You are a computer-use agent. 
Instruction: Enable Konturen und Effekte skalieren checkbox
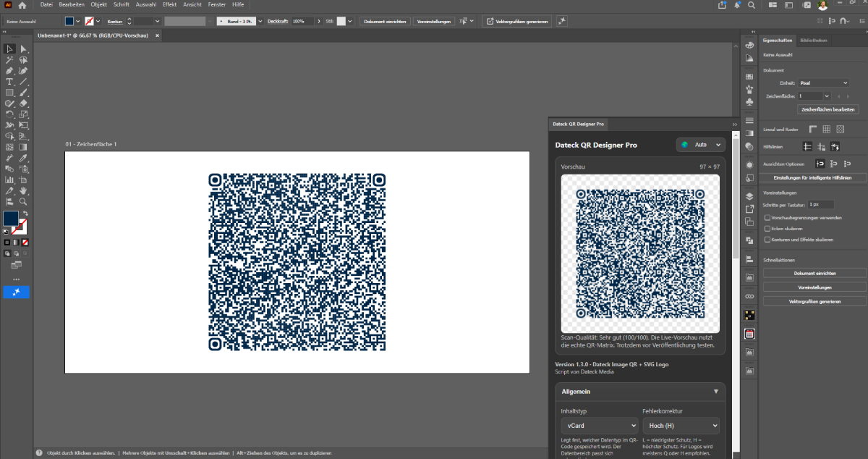point(767,239)
